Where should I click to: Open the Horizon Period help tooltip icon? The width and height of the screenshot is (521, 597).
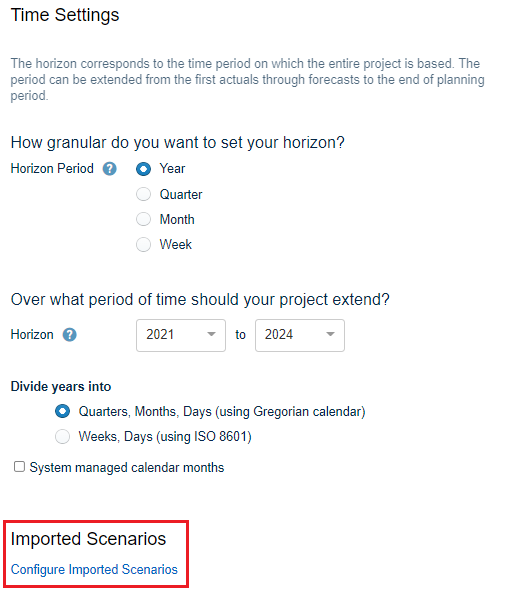[x=110, y=169]
